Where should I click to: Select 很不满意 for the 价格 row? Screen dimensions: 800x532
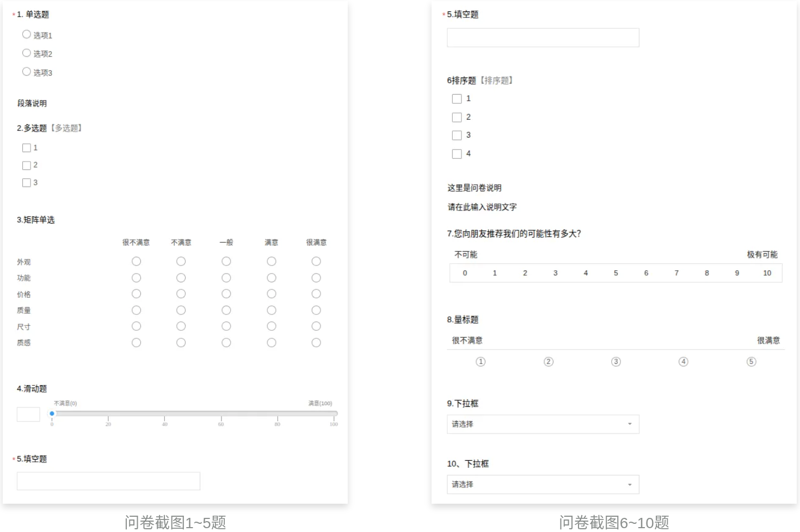point(136,294)
